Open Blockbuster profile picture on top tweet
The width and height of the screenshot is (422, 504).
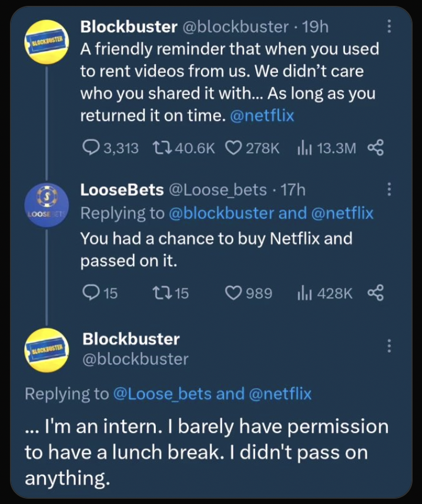(46, 42)
